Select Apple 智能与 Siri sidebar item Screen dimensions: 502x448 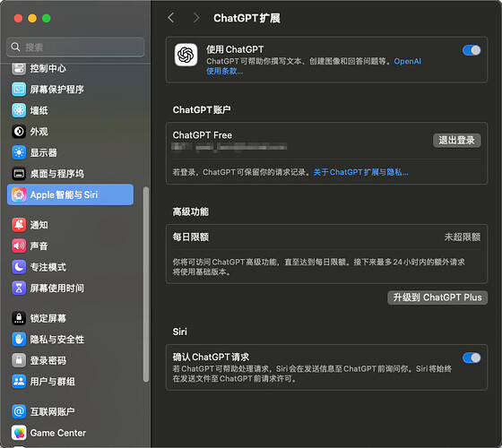(71, 194)
